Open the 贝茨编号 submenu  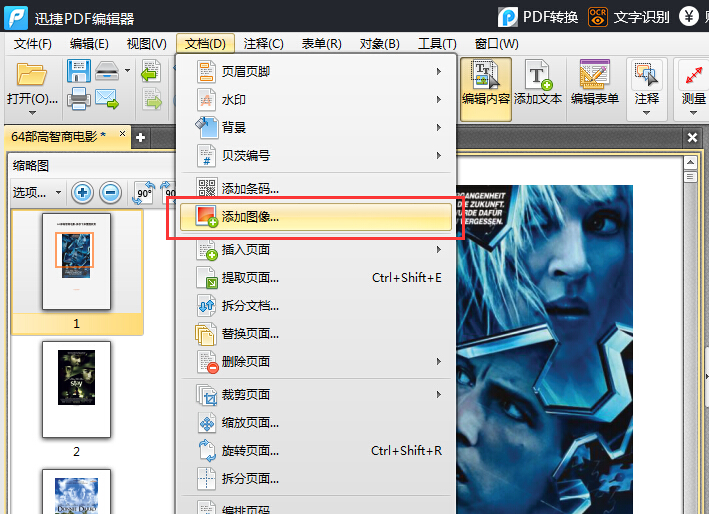coord(316,156)
